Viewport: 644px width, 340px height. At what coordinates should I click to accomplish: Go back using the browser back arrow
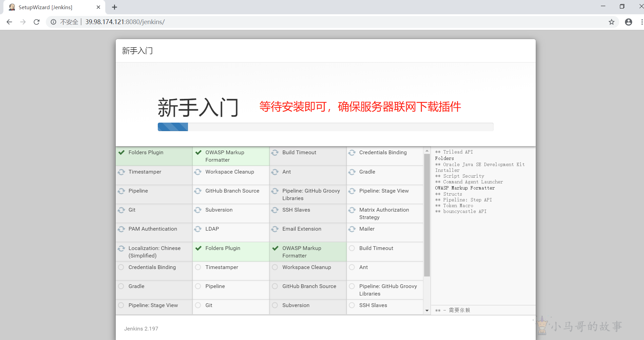[x=9, y=22]
